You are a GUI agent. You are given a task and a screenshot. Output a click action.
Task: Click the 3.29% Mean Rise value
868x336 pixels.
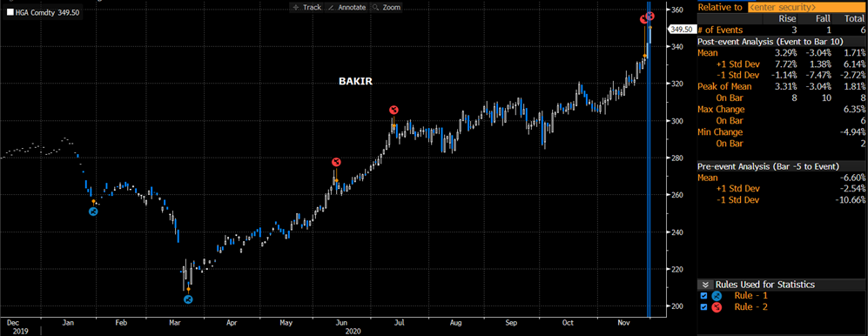pyautogui.click(x=787, y=53)
